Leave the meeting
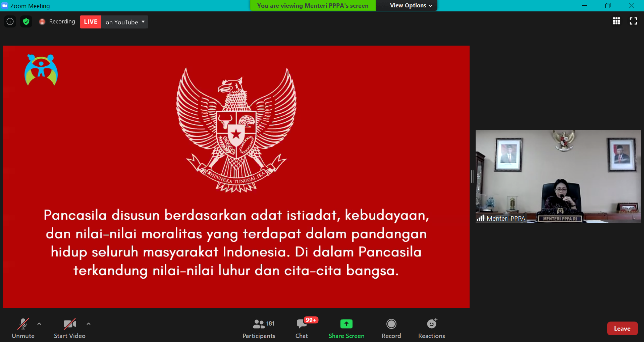The width and height of the screenshot is (644, 342). [622, 329]
